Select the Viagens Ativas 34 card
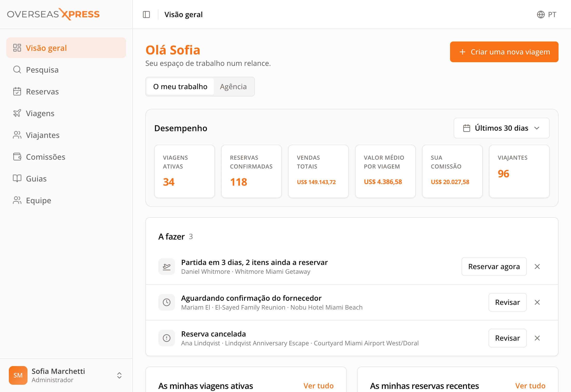Viewport: 571px width, 392px height. coord(185,171)
